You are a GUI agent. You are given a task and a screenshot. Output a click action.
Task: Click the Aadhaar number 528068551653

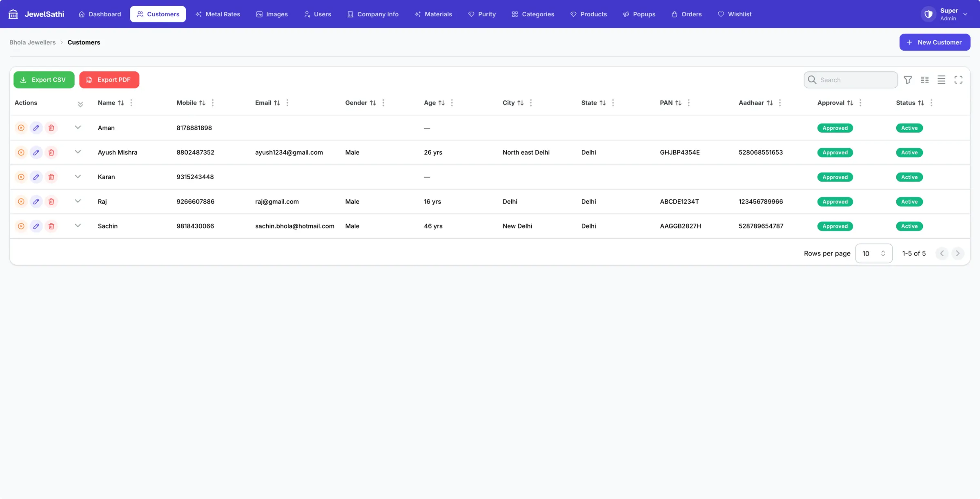point(761,152)
